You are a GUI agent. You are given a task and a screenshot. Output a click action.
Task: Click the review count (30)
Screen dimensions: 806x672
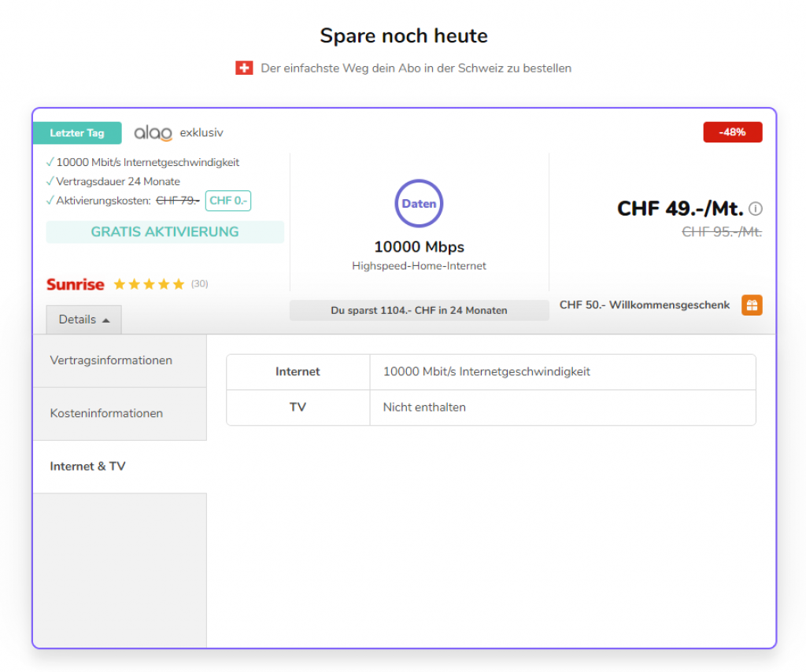199,284
